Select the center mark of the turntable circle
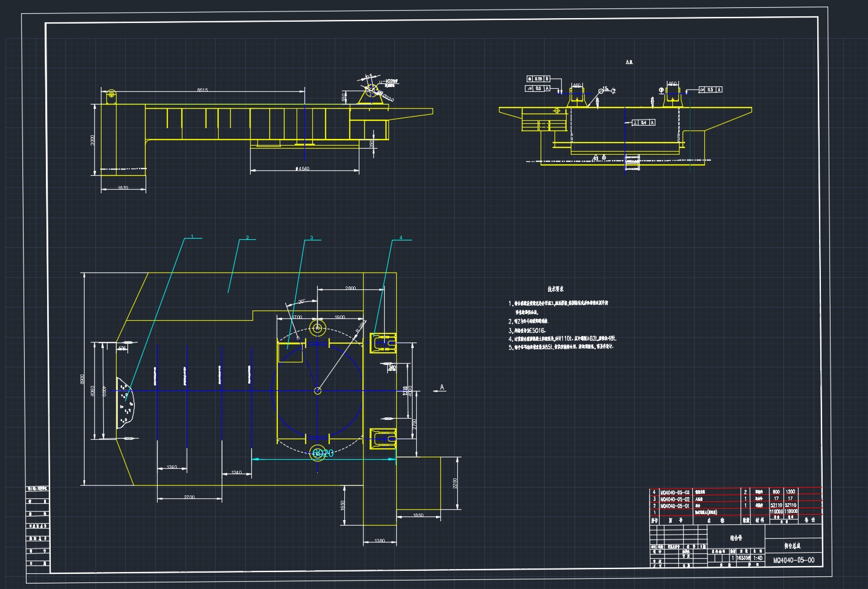This screenshot has width=868, height=589. 317,391
